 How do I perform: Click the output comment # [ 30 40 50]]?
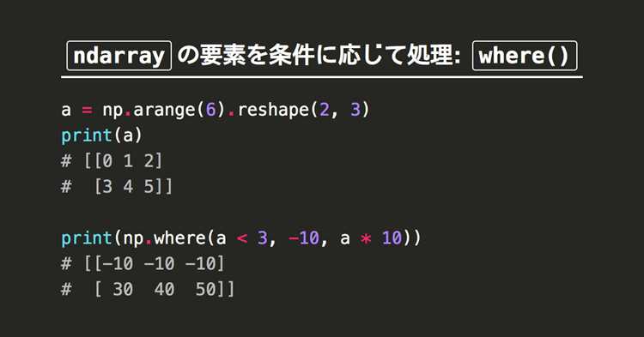click(148, 290)
